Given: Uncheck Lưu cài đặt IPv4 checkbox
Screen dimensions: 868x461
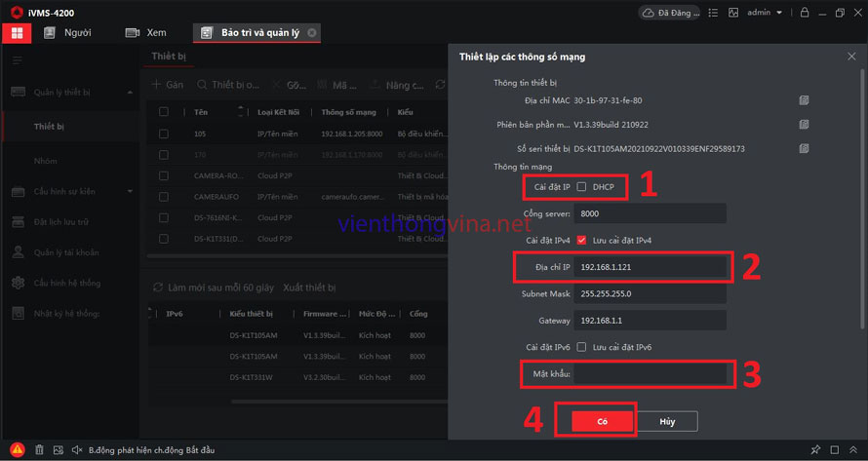Looking at the screenshot, I should pos(582,240).
